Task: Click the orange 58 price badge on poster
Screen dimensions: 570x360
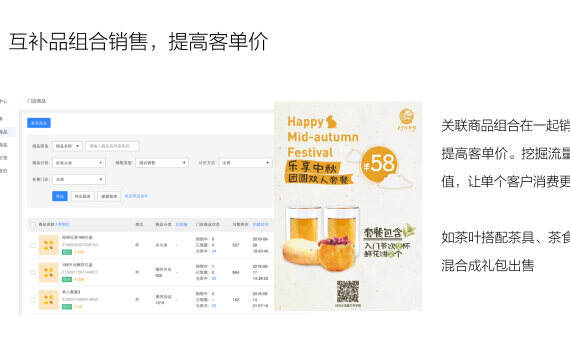Action: (380, 163)
